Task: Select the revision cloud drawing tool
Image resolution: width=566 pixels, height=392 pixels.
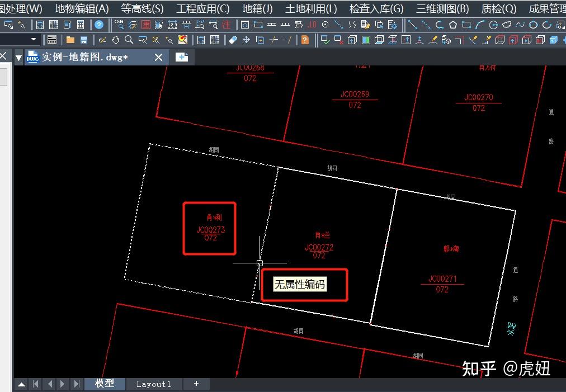Action: click(507, 25)
